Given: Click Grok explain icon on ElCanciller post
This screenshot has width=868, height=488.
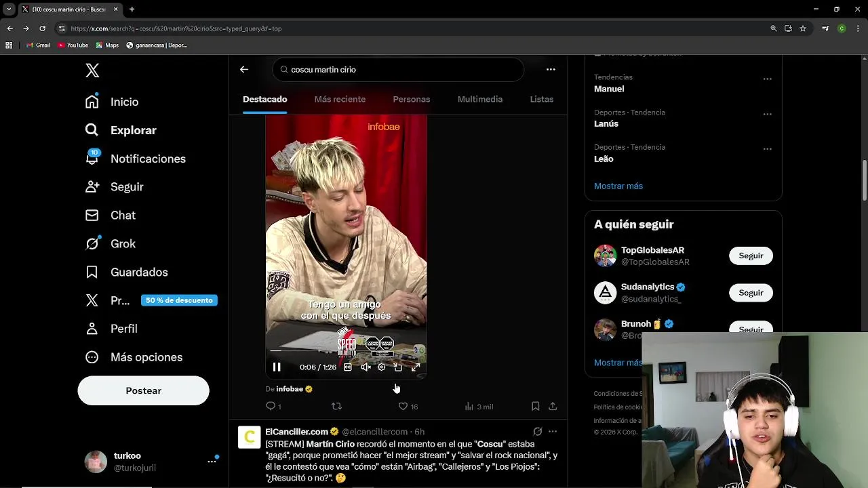Looking at the screenshot, I should coord(537,432).
